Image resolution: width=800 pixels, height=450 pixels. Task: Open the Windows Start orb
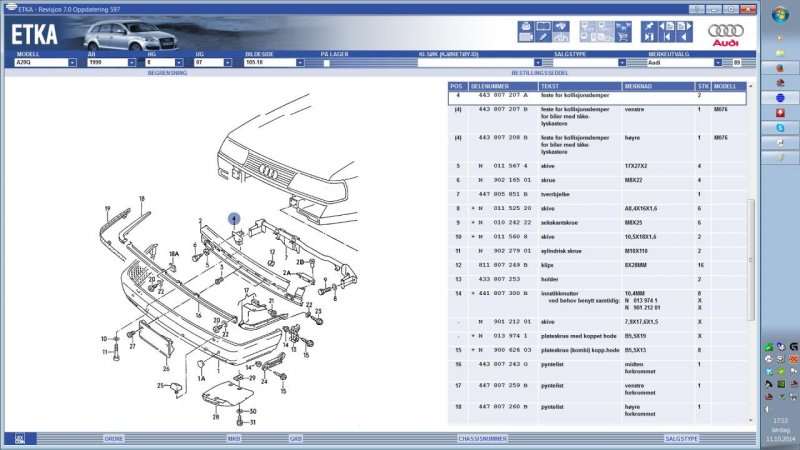pos(778,13)
